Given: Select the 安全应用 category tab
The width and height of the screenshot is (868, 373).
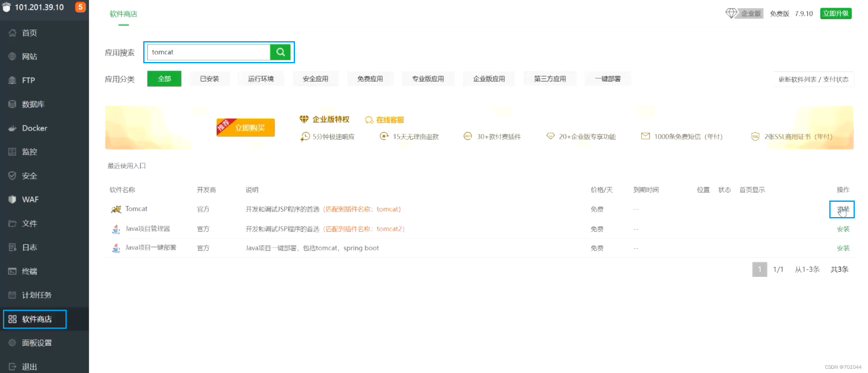Looking at the screenshot, I should point(315,79).
